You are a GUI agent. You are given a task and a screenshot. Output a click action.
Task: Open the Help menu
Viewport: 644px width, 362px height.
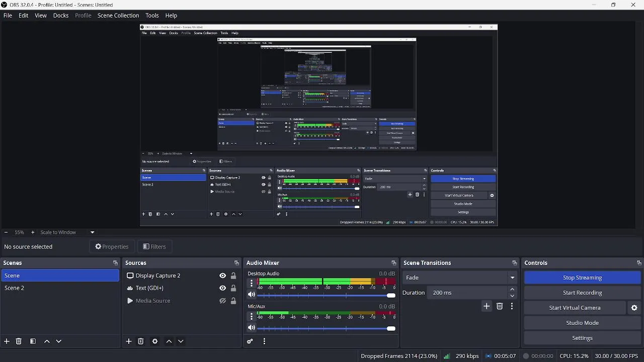171,16
